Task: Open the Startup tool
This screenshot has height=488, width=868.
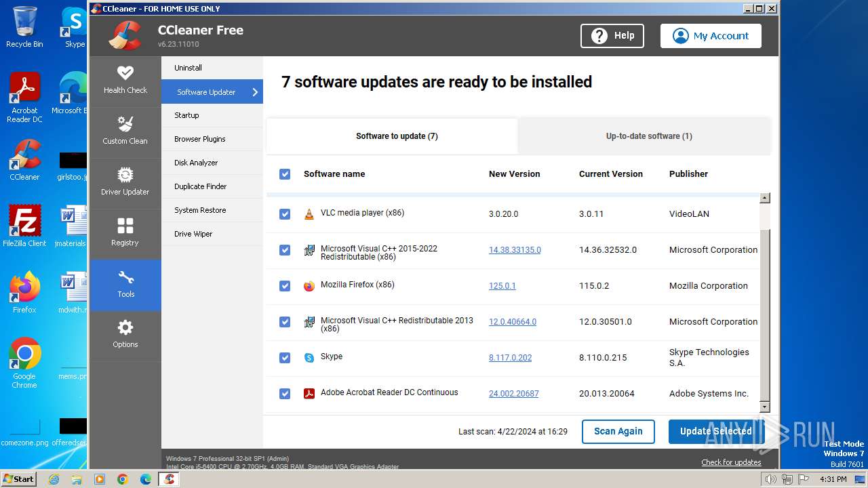Action: coord(212,115)
